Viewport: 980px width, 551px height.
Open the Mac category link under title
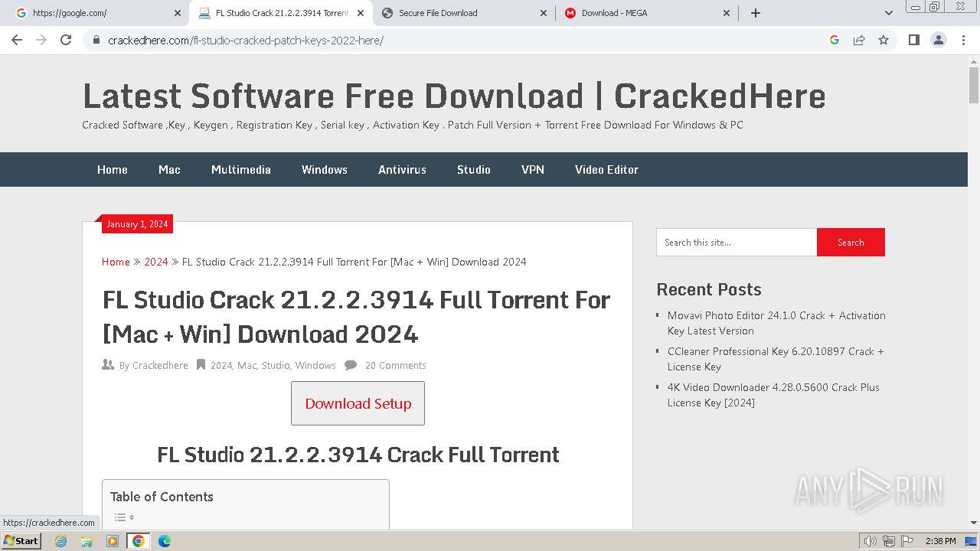(x=247, y=366)
